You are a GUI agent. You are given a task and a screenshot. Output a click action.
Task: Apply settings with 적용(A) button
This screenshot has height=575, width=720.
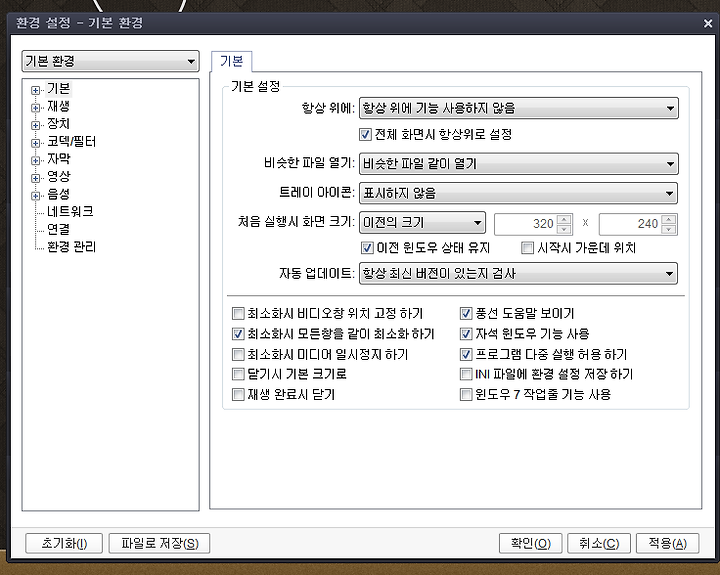pyautogui.click(x=668, y=544)
